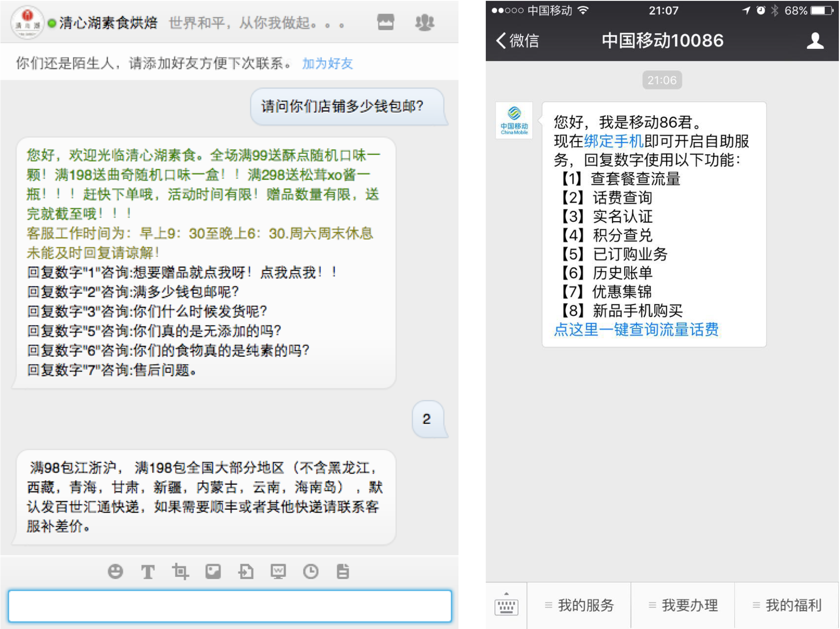Click the 点这里一键查询流量话费 link

[636, 329]
